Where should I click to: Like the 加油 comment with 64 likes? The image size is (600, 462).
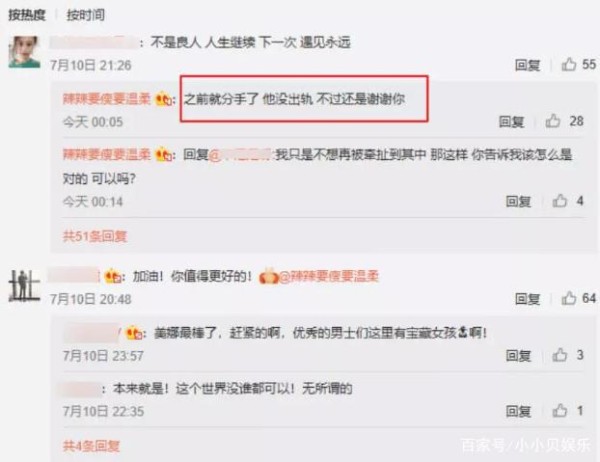click(569, 298)
